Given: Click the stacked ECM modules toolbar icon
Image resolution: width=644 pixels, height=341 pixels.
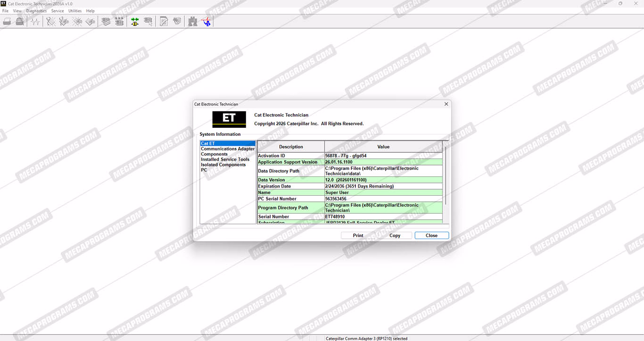Looking at the screenshot, I should (x=106, y=21).
